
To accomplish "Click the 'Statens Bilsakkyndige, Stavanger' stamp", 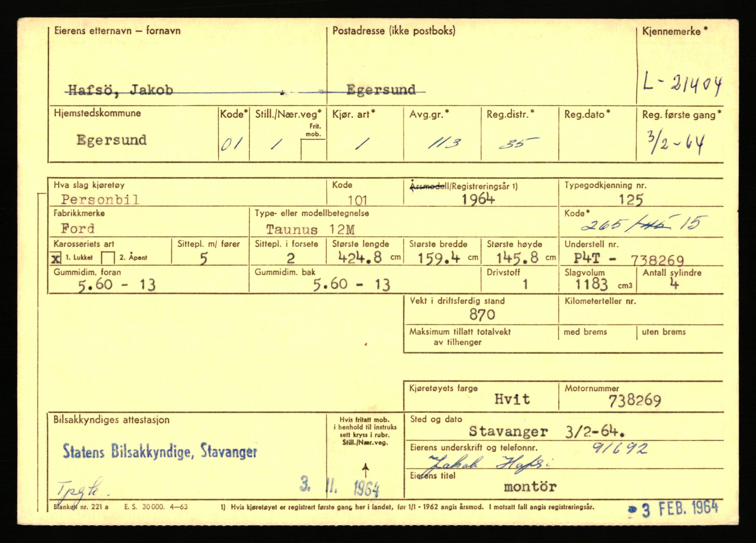I will pos(159,452).
